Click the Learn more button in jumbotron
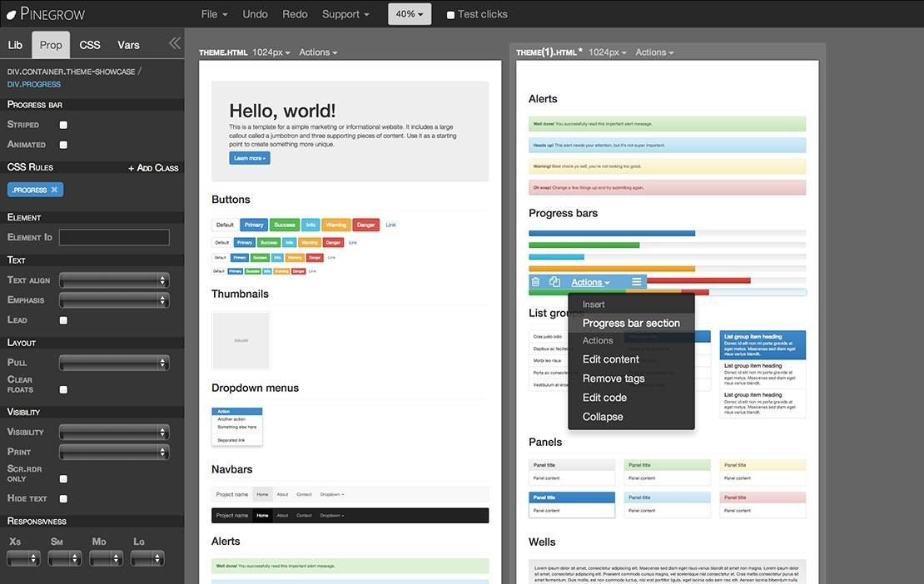Screen dimensions: 924x584 point(250,158)
